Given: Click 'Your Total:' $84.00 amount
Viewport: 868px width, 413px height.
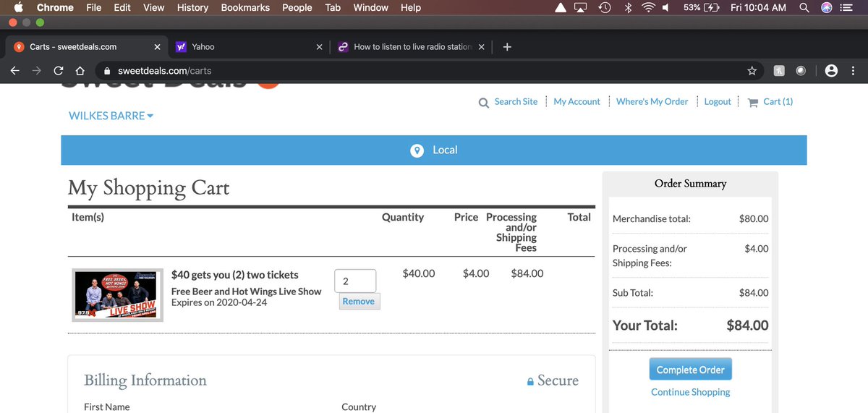Looking at the screenshot, I should 747,325.
